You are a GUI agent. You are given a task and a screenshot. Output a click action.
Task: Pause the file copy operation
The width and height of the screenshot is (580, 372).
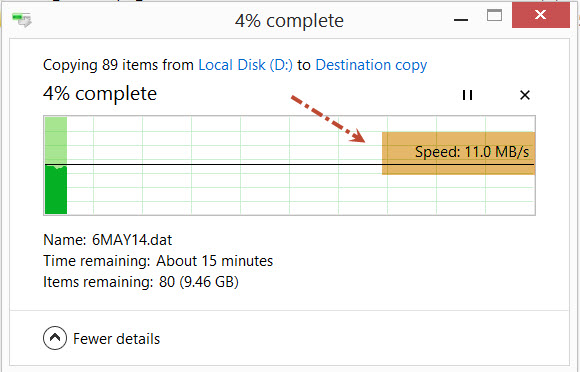[467, 95]
